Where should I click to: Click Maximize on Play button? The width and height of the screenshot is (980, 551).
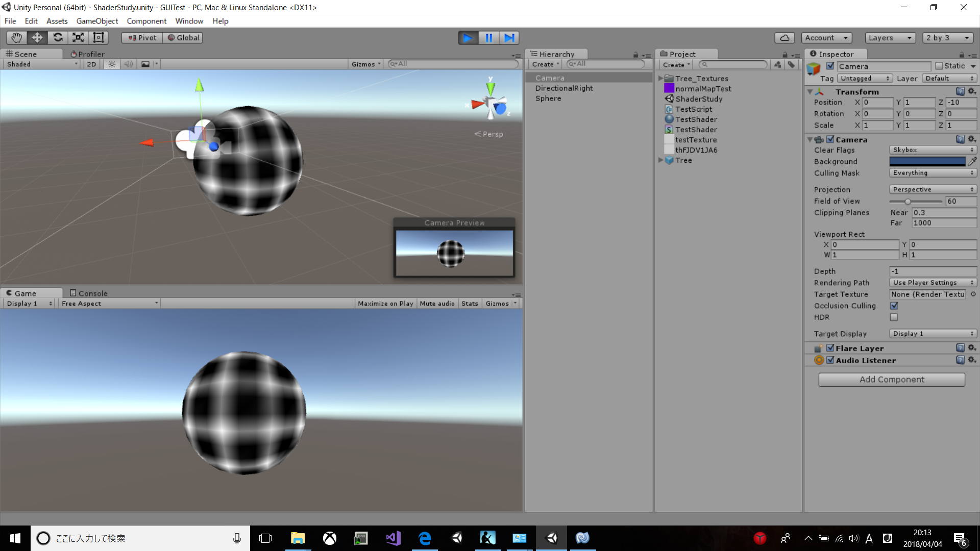tap(385, 304)
